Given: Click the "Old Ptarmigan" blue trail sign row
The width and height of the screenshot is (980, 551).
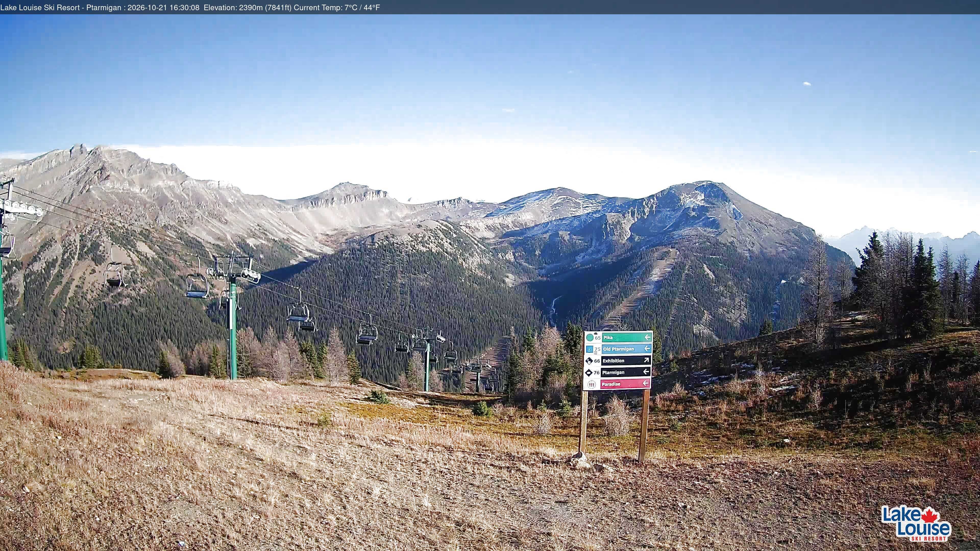Looking at the screenshot, I should point(619,349).
